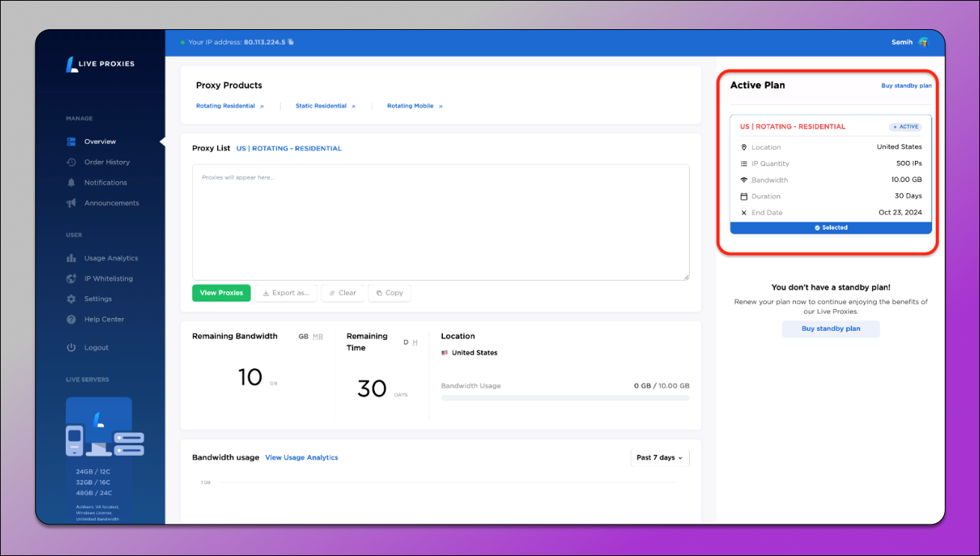Go to IP Whitelisting
980x556 pixels.
tap(108, 278)
